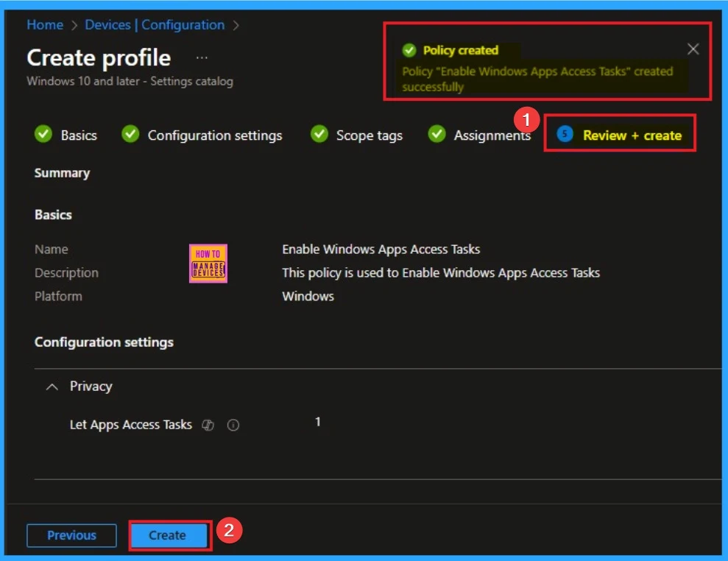Viewport: 728px width, 561px height.
Task: Select the Review + create step
Action: pos(632,135)
